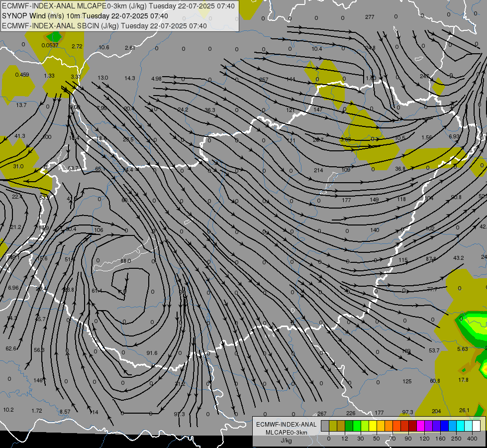Click the map value 0.0537
The height and width of the screenshot is (448, 487).
[50, 45]
